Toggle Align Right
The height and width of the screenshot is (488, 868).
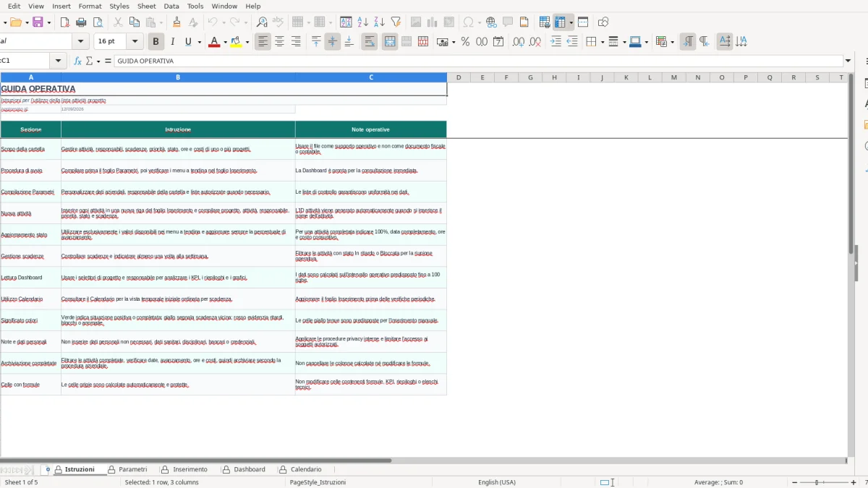click(x=296, y=42)
